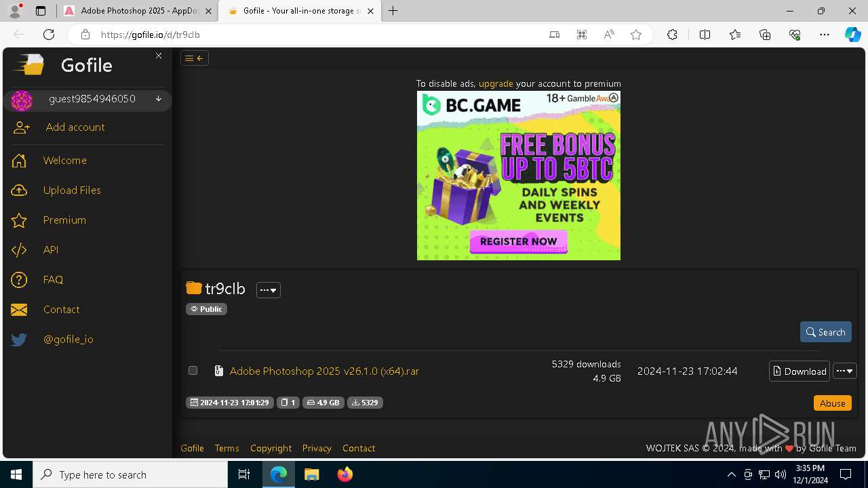
Task: Click the Twitter bird icon
Action: click(19, 340)
